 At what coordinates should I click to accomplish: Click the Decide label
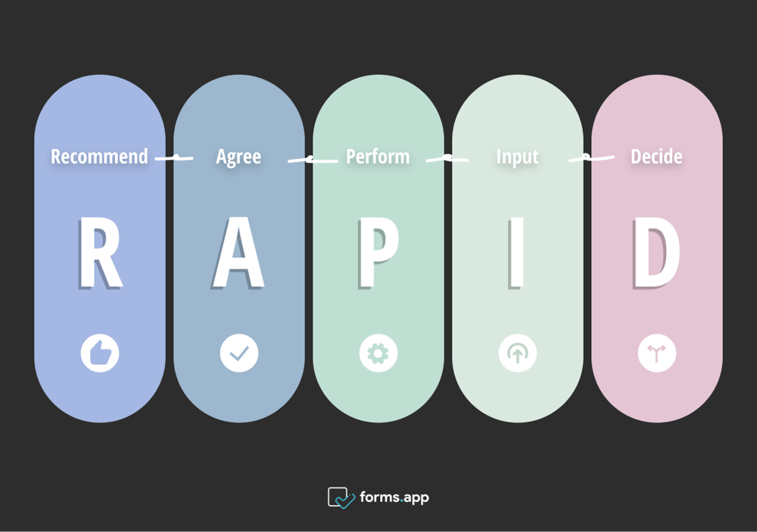tap(656, 157)
